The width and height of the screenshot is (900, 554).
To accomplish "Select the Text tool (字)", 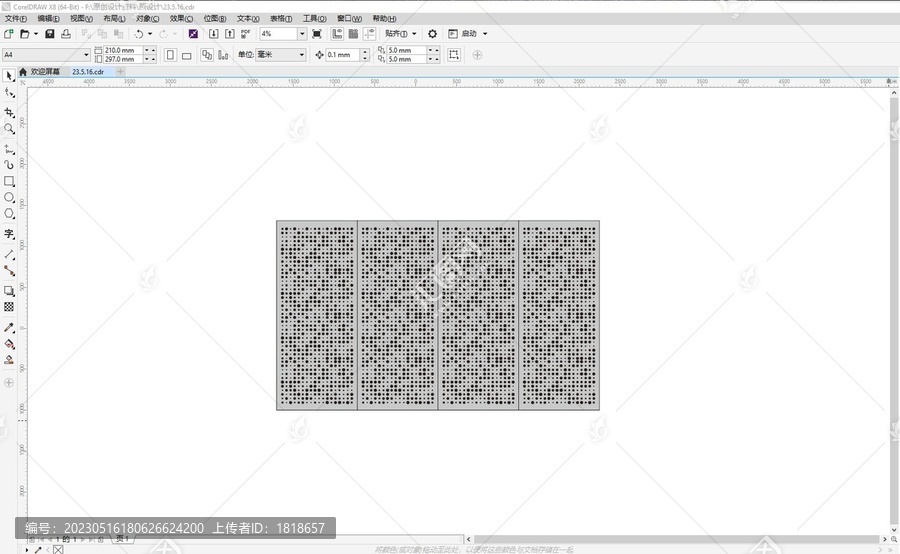I will point(9,234).
